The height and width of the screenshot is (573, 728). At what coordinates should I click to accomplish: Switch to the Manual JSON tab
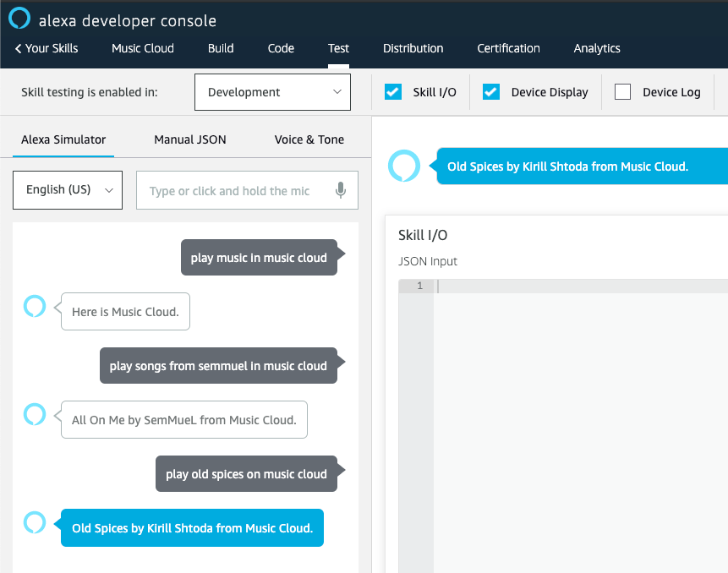[x=190, y=139]
